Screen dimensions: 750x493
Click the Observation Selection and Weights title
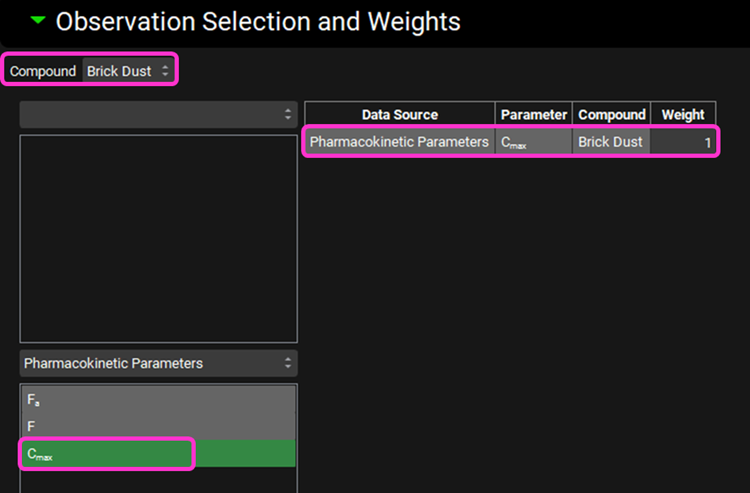pyautogui.click(x=258, y=21)
